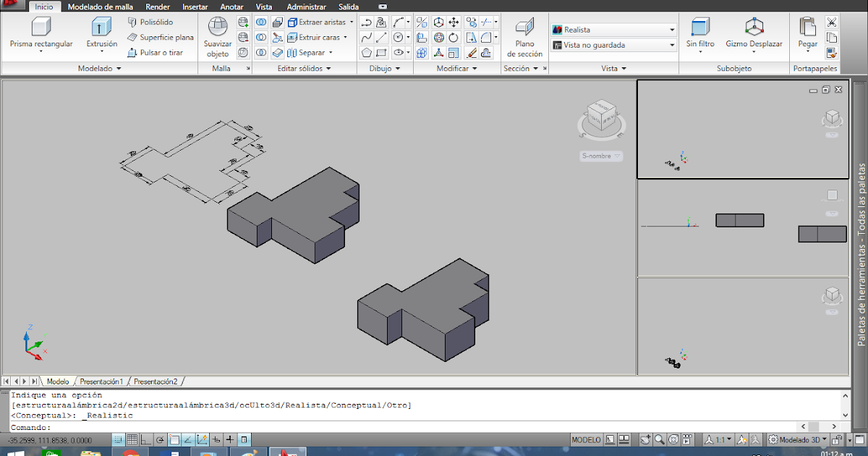Toggle grid display in the status bar
868x456 pixels.
point(133,439)
